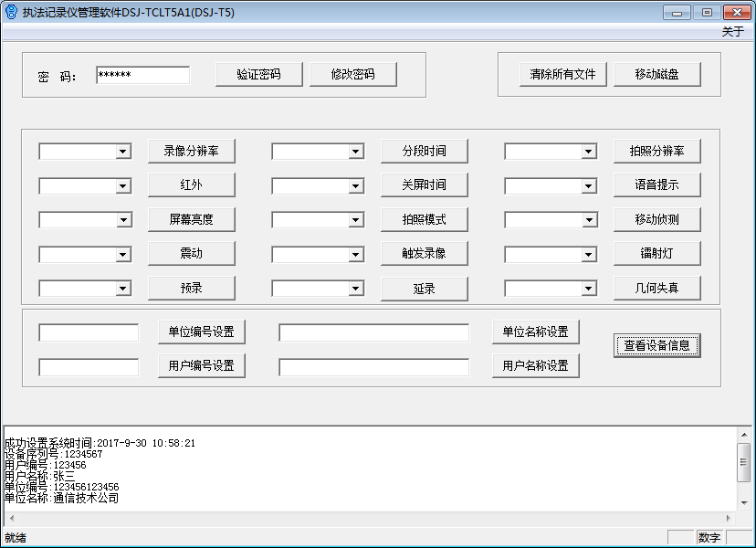The height and width of the screenshot is (548, 756).
Task: Click the app icon in title bar
Action: (11, 12)
